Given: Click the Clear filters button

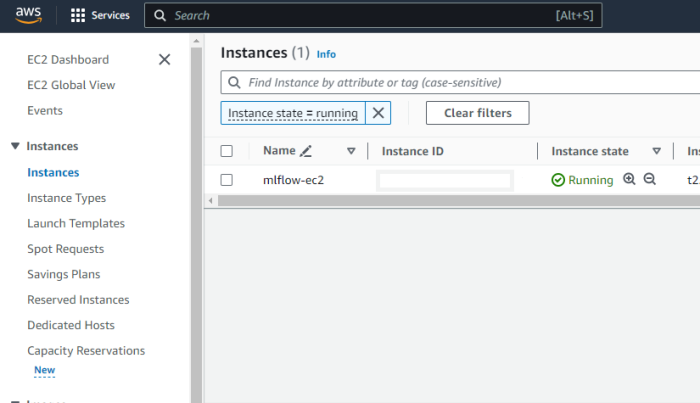Looking at the screenshot, I should point(478,113).
